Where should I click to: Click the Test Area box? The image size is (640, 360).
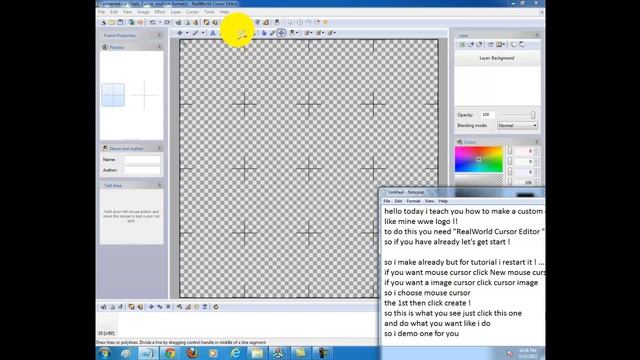tap(131, 217)
